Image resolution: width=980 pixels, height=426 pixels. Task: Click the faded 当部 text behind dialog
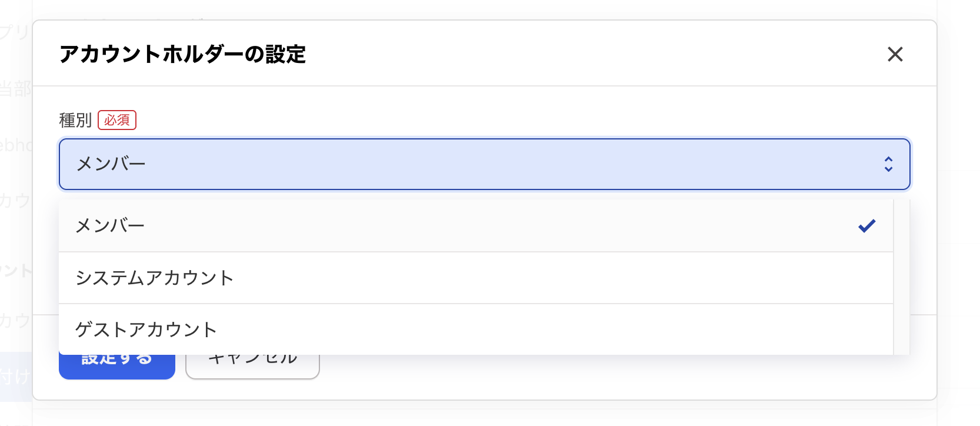click(15, 89)
